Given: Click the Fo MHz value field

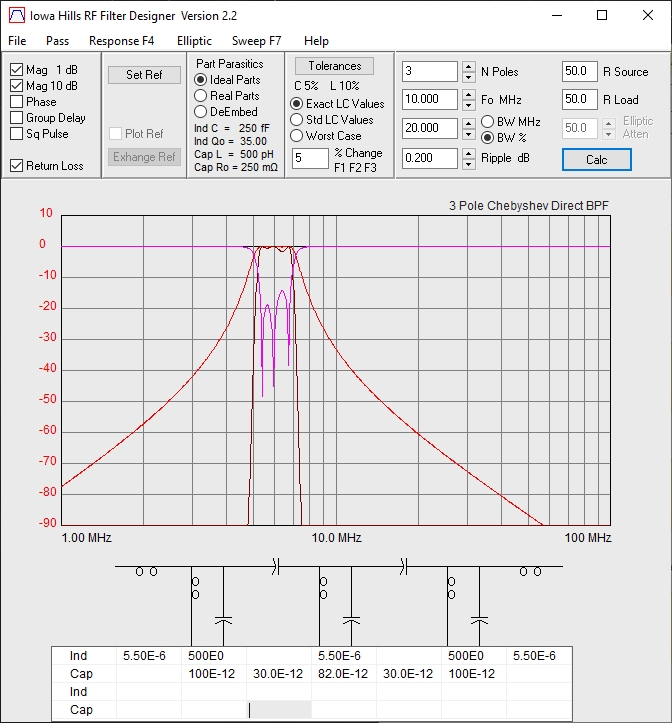Looking at the screenshot, I should pyautogui.click(x=429, y=100).
